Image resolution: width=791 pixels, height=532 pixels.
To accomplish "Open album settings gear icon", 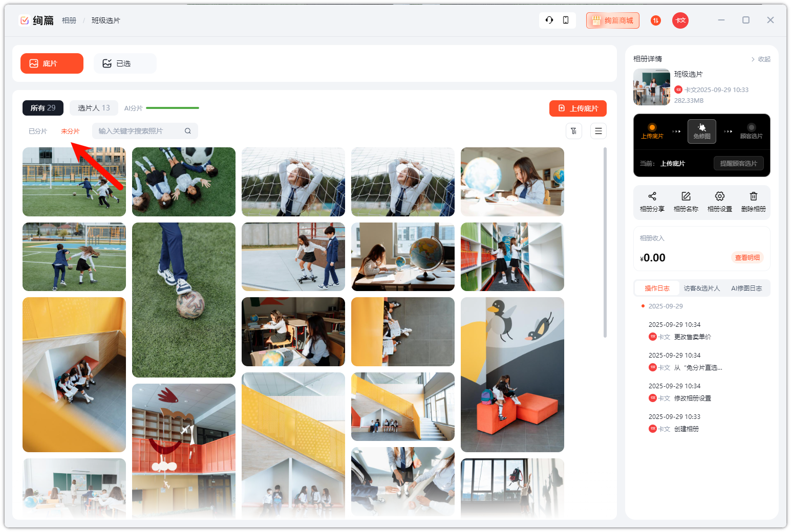I will click(x=719, y=196).
